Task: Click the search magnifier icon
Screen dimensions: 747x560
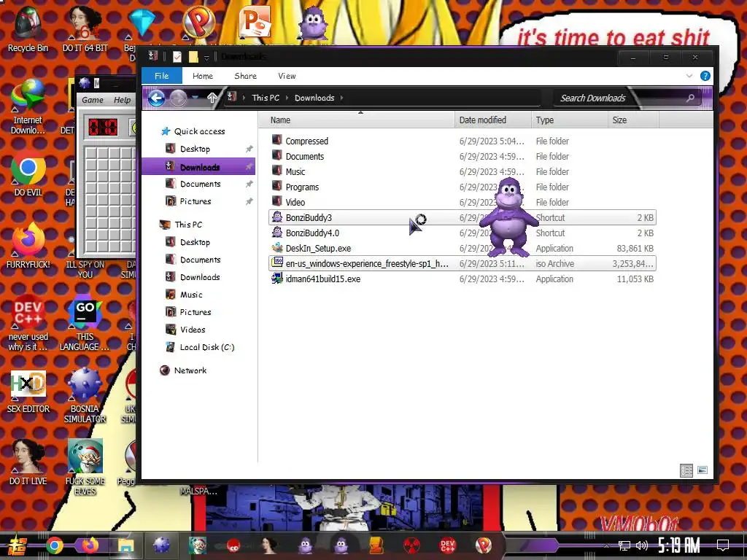Action: pos(690,98)
